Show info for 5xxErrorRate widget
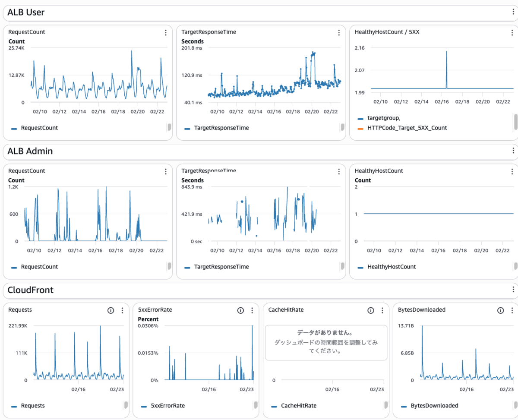The height and width of the screenshot is (420, 518). tap(241, 310)
